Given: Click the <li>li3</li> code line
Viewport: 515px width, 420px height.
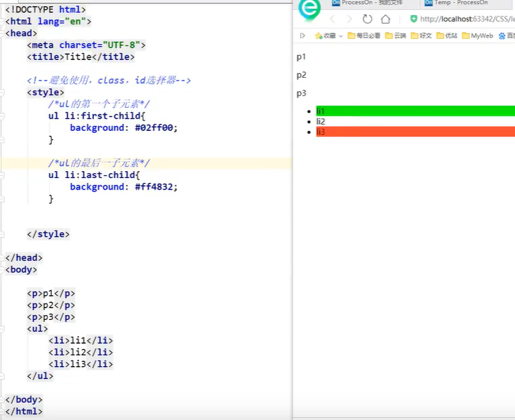Looking at the screenshot, I should click(80, 364).
